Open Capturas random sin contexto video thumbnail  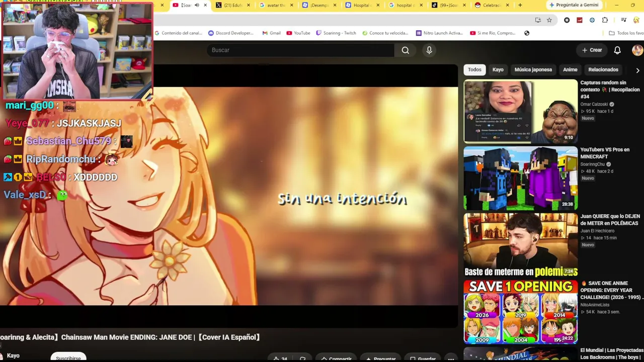coord(521,111)
